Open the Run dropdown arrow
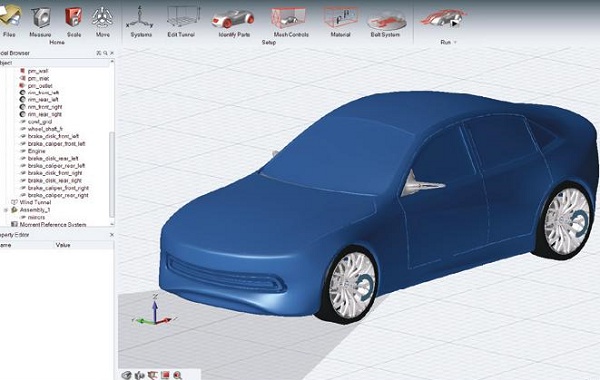This screenshot has width=600, height=380. click(455, 42)
